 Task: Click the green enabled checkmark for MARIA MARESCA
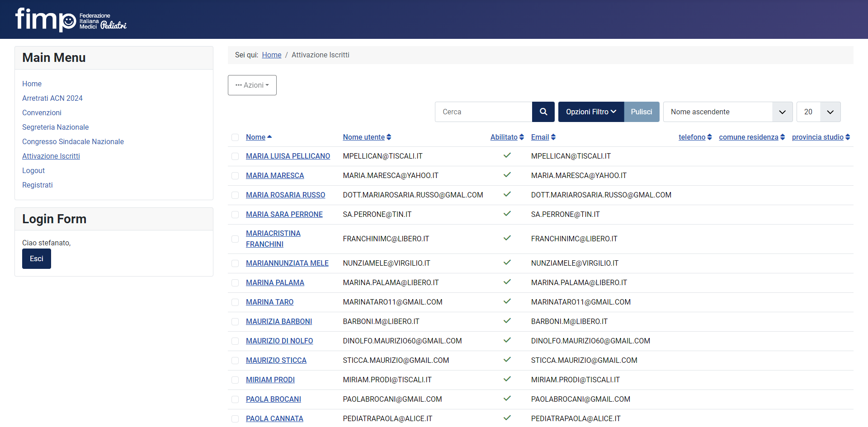[507, 175]
